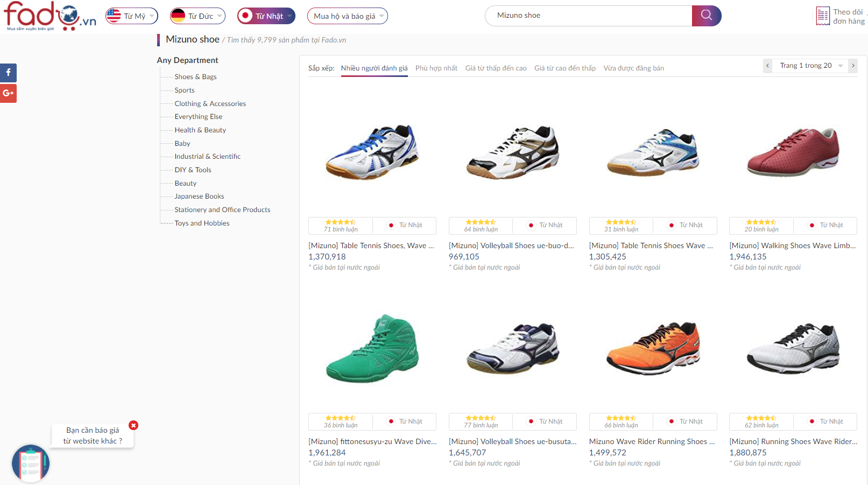Click the 36 bình luận reviews count
The width and height of the screenshot is (868, 485).
pos(341,425)
